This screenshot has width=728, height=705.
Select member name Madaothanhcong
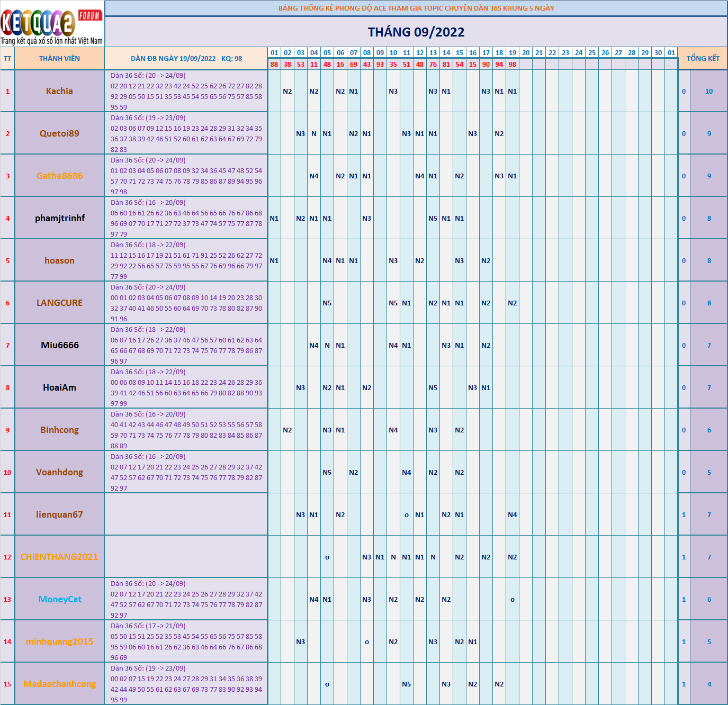[x=59, y=684]
